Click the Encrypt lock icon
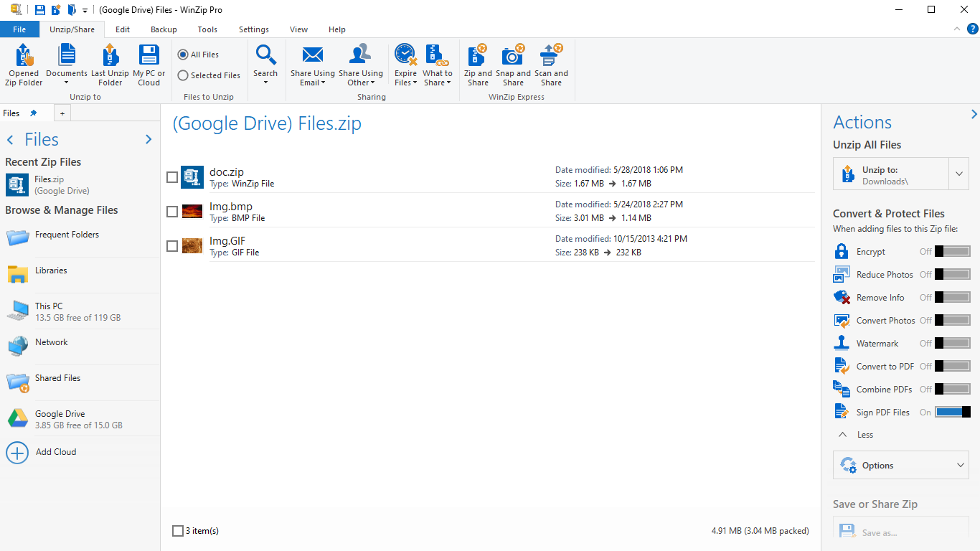This screenshot has width=980, height=551. tap(842, 251)
